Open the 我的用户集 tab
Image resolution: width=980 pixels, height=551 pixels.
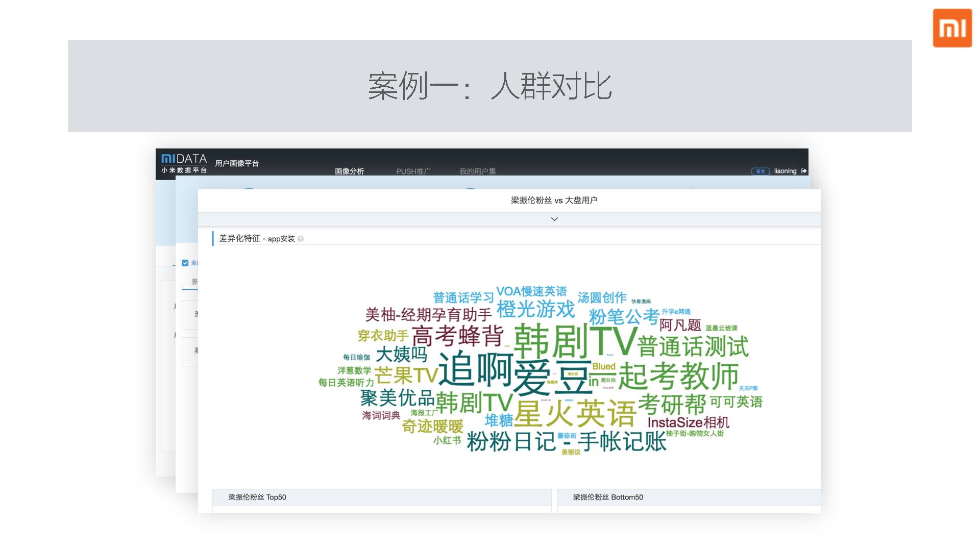[477, 171]
